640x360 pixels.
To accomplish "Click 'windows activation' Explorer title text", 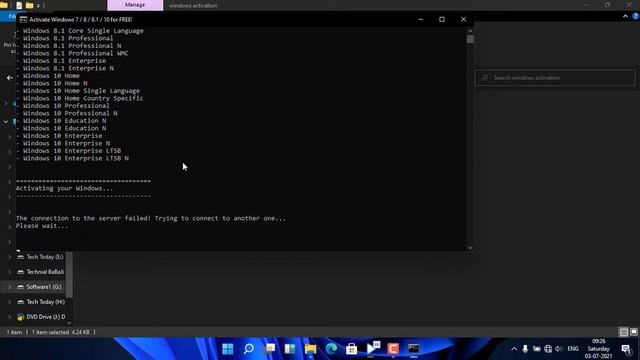I will coord(193,6).
